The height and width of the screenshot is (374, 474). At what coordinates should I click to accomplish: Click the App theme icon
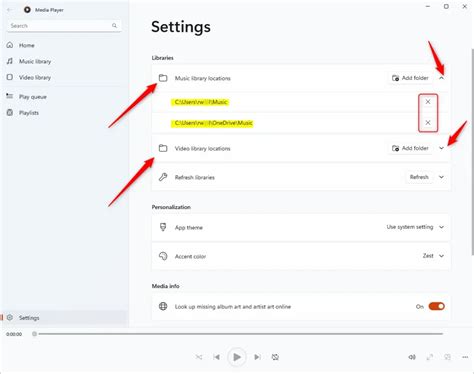click(x=163, y=227)
